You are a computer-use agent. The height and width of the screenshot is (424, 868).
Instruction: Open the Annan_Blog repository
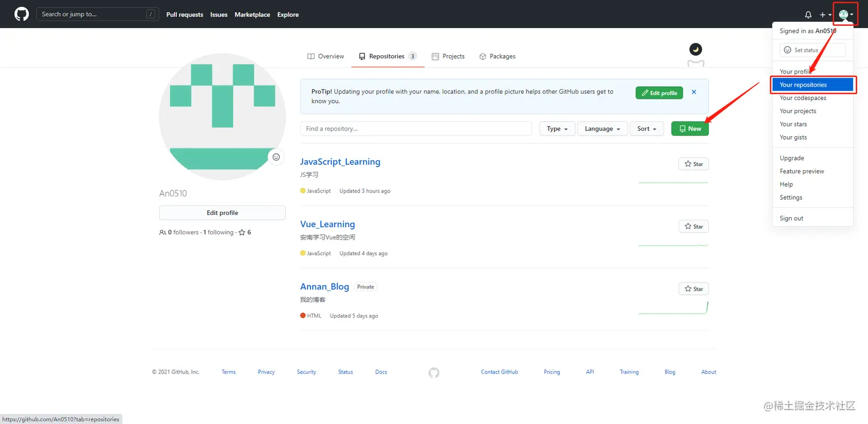(x=324, y=287)
